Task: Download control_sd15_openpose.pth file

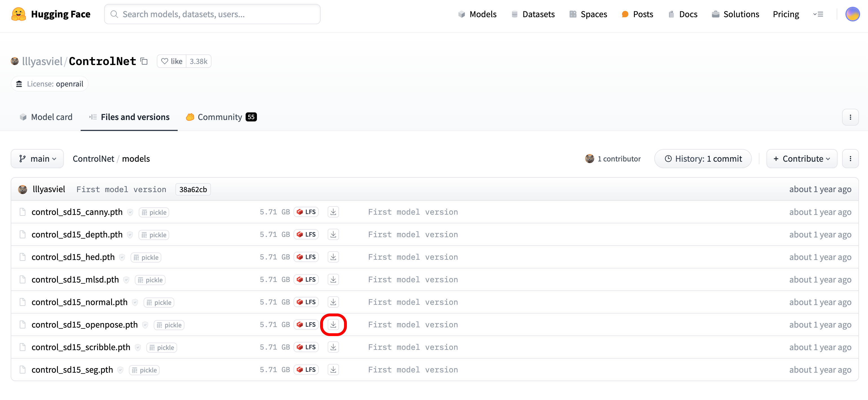Action: point(333,325)
